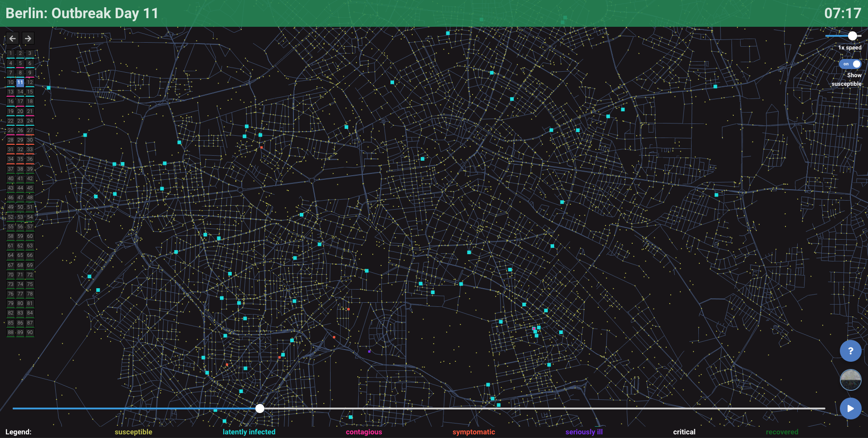This screenshot has width=868, height=438.
Task: Click the 07:17 simulation clock
Action: (x=843, y=13)
